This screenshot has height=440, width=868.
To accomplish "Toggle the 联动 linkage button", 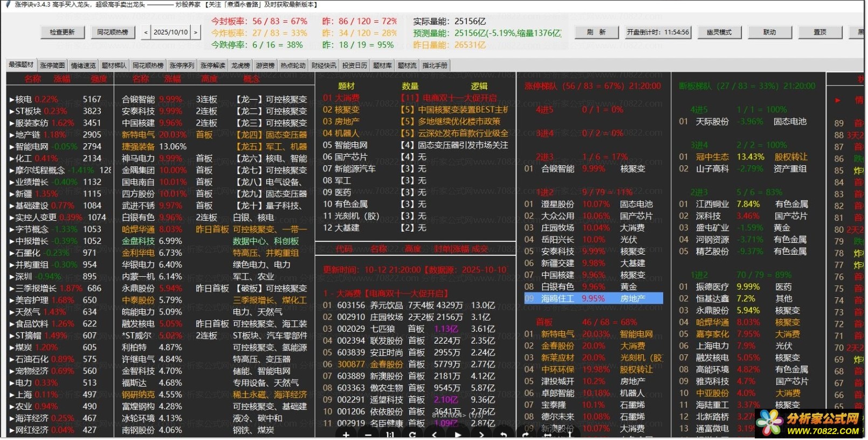I will (769, 32).
